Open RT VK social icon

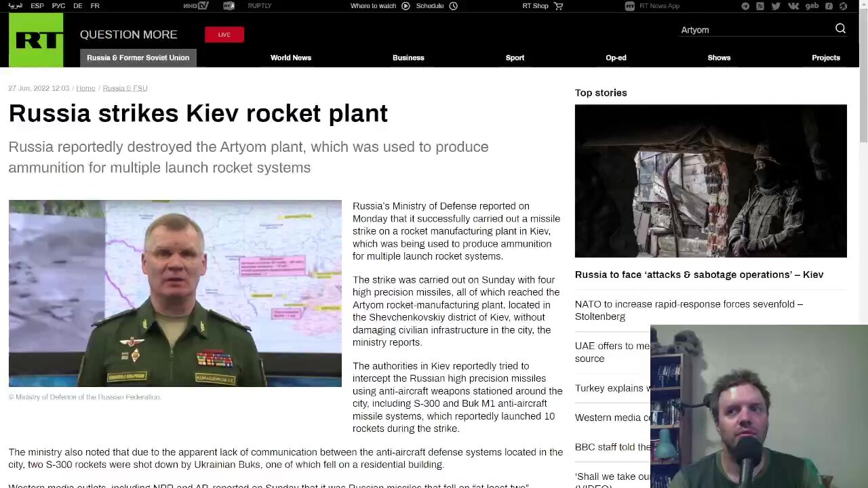tap(793, 6)
